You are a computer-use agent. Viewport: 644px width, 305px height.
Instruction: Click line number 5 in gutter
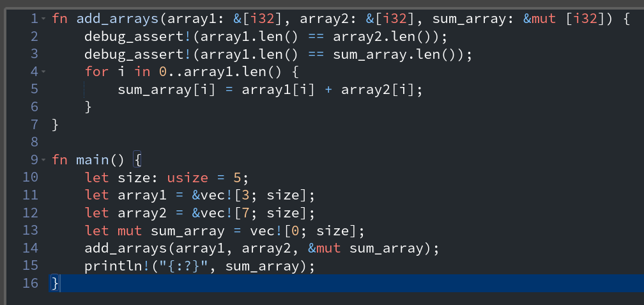coord(34,90)
